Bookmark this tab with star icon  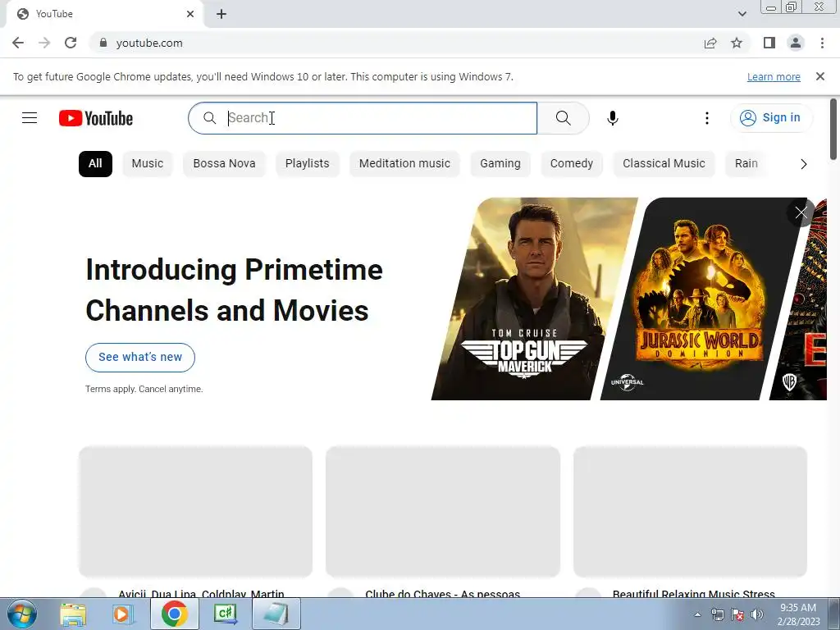pos(737,43)
